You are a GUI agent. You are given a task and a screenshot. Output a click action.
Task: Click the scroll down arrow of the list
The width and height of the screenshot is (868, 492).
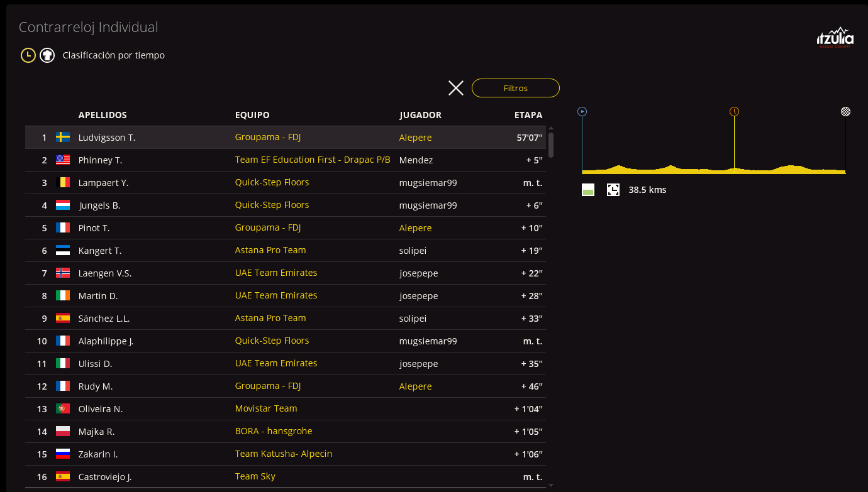click(x=551, y=485)
